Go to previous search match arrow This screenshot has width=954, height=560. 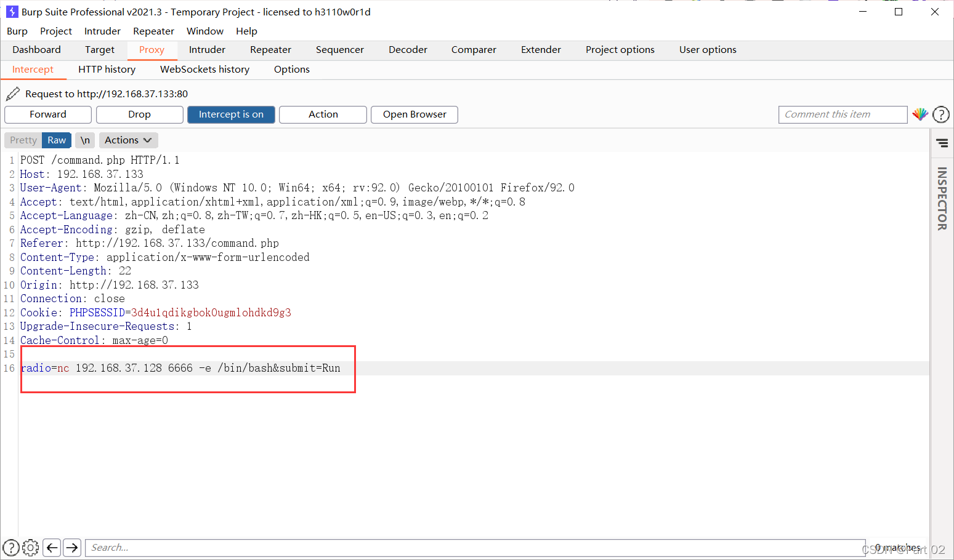[x=52, y=547]
